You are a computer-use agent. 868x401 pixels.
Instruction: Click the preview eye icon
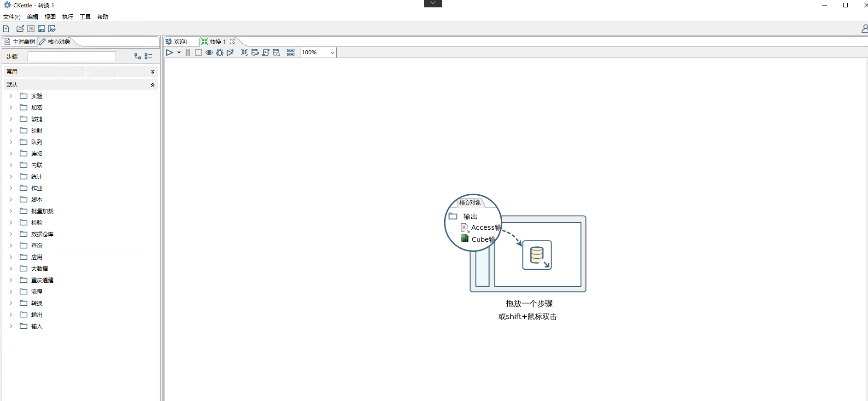coord(209,52)
